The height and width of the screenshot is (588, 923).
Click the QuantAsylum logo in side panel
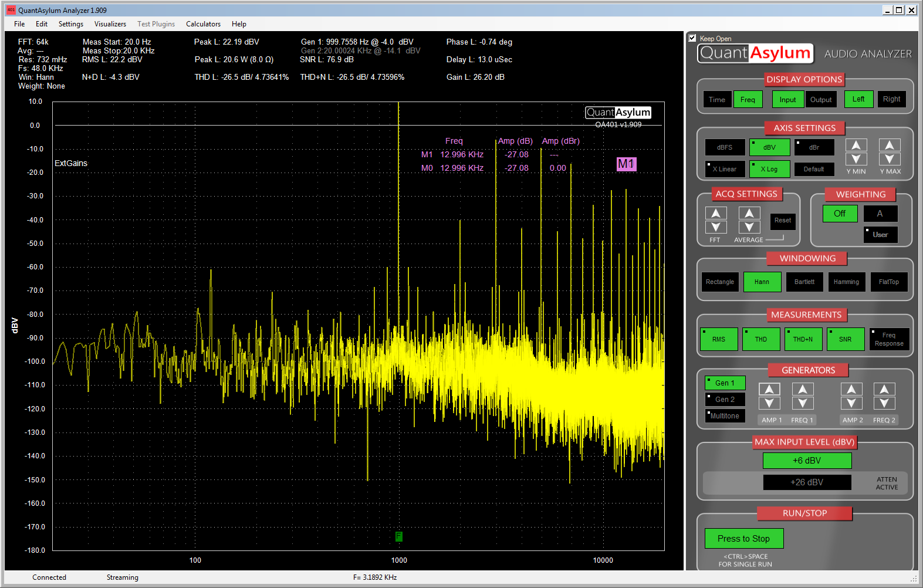(756, 53)
